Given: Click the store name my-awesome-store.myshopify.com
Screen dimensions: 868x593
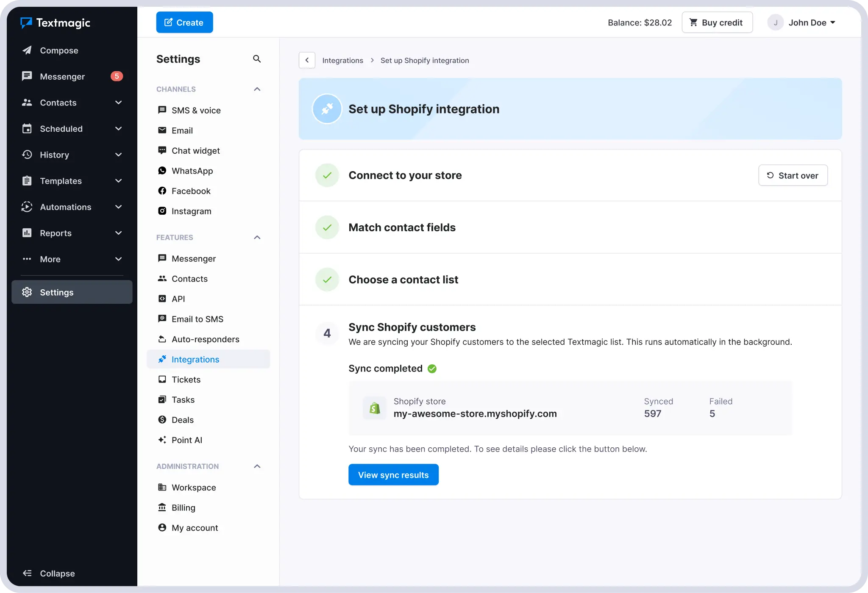Looking at the screenshot, I should click(x=475, y=413).
